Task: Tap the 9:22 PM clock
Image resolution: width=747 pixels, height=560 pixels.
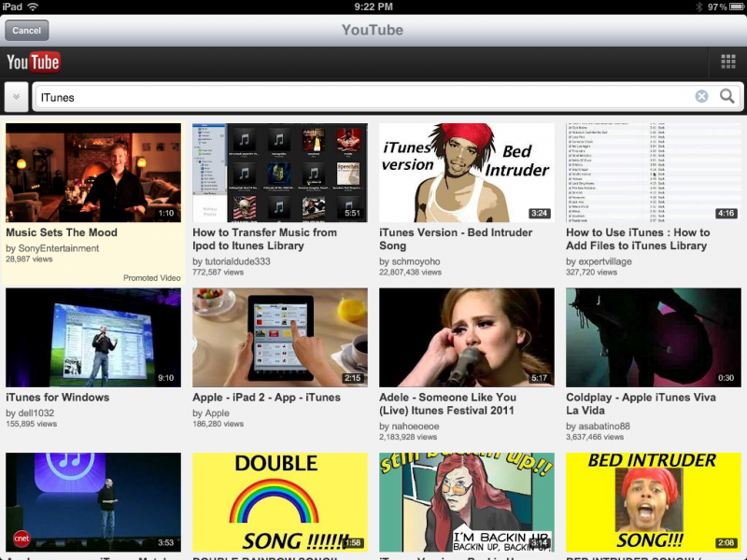Action: click(x=373, y=7)
